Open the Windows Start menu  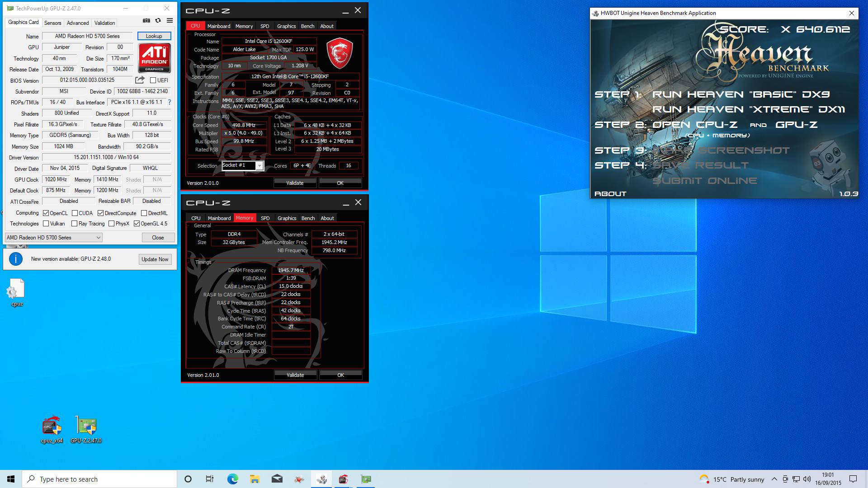11,479
